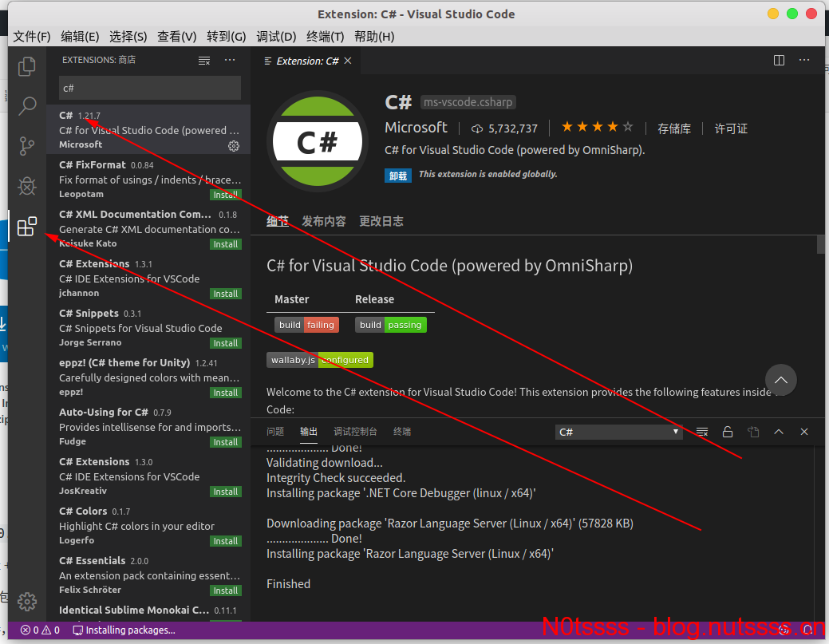The height and width of the screenshot is (644, 829).
Task: Click errors and warnings count in status bar
Action: (40, 630)
